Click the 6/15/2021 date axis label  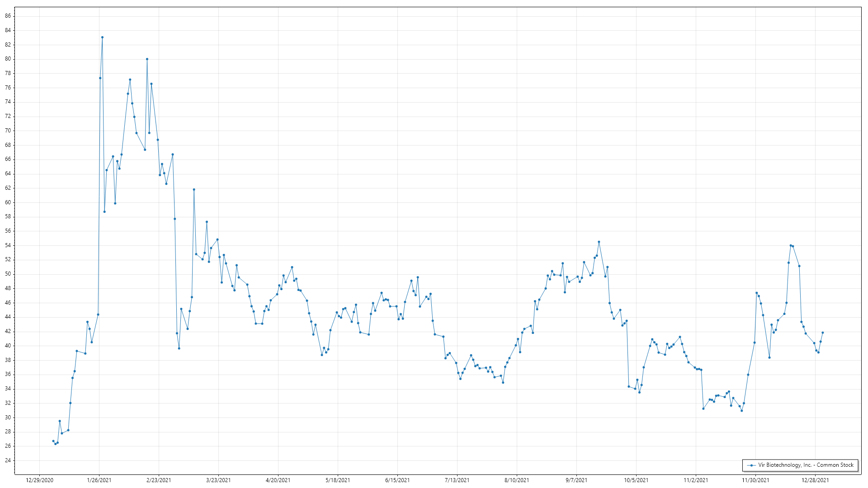397,480
